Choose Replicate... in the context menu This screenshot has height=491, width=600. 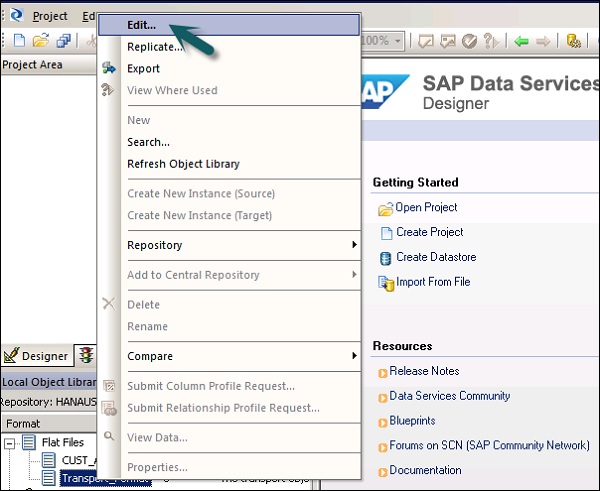(155, 47)
